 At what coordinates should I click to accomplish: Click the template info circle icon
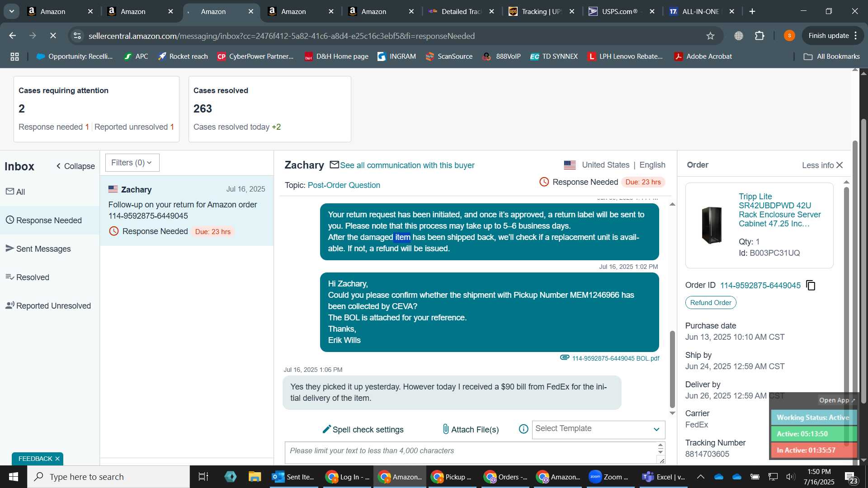(524, 429)
